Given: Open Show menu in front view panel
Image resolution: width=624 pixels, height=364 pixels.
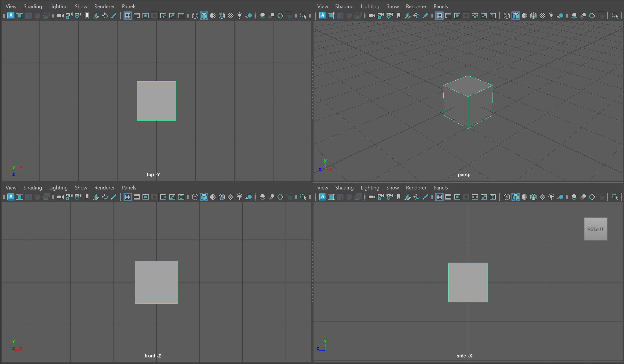Looking at the screenshot, I should click(x=81, y=188).
